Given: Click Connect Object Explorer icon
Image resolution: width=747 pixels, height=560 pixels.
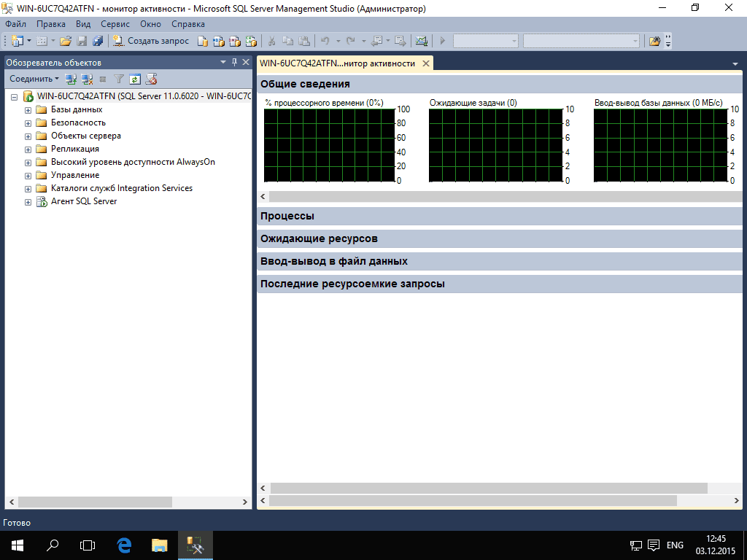Looking at the screenshot, I should [71, 79].
